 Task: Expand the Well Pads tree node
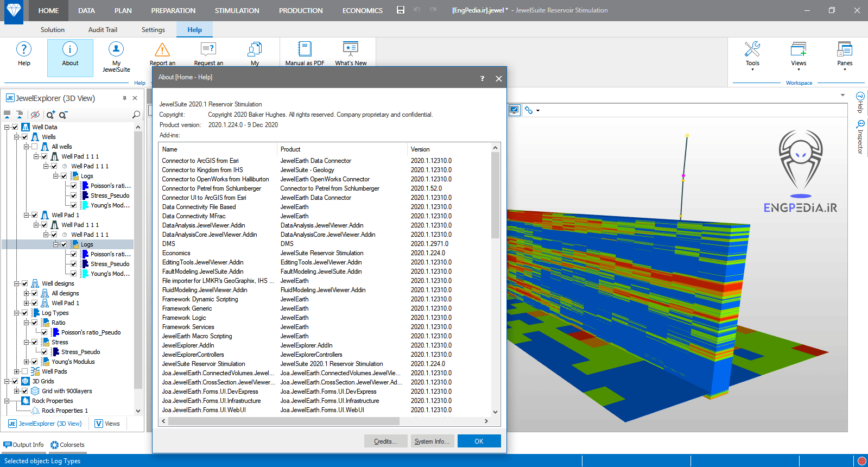point(17,371)
